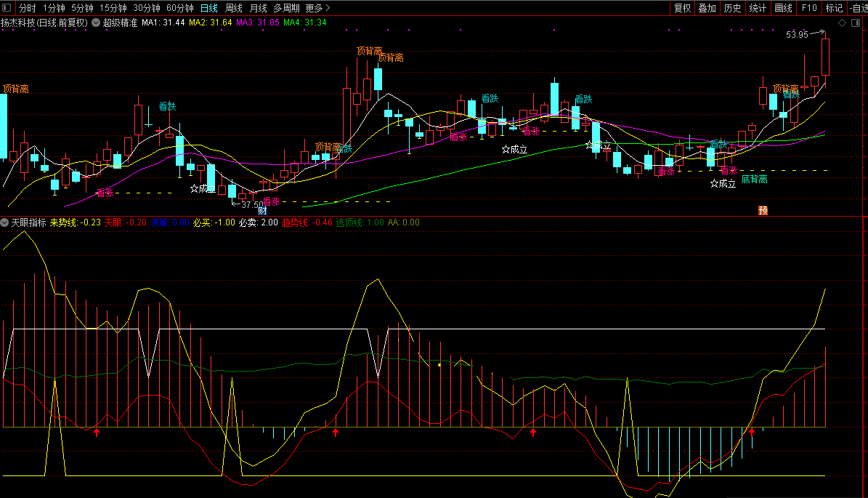The width and height of the screenshot is (868, 498).
Task: Click the 趋势线: -0.46 readout
Action: tap(307, 222)
